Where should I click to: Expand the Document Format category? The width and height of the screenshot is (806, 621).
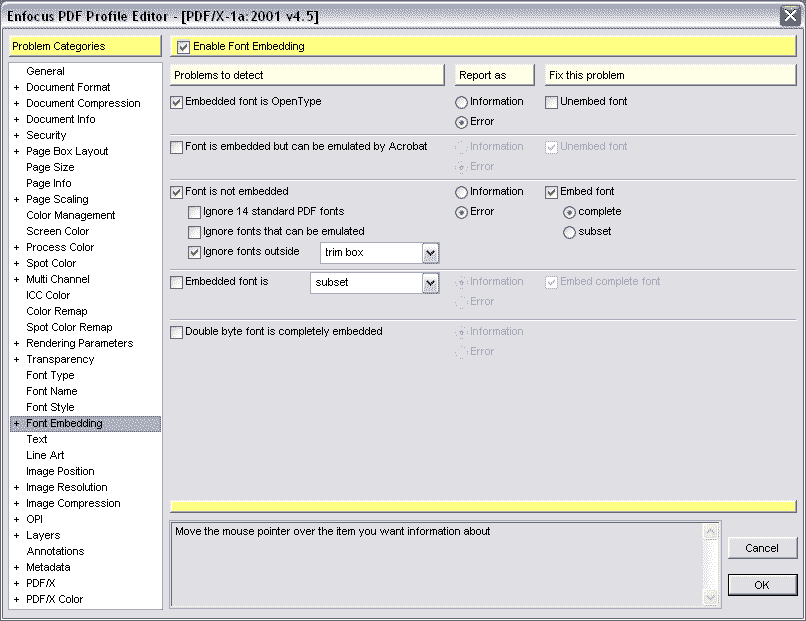coord(16,87)
